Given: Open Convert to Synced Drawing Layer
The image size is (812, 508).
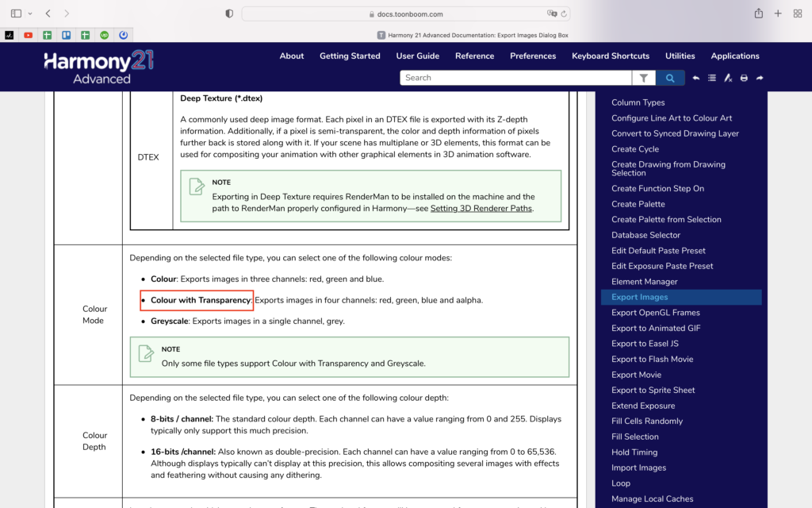Looking at the screenshot, I should [x=675, y=133].
